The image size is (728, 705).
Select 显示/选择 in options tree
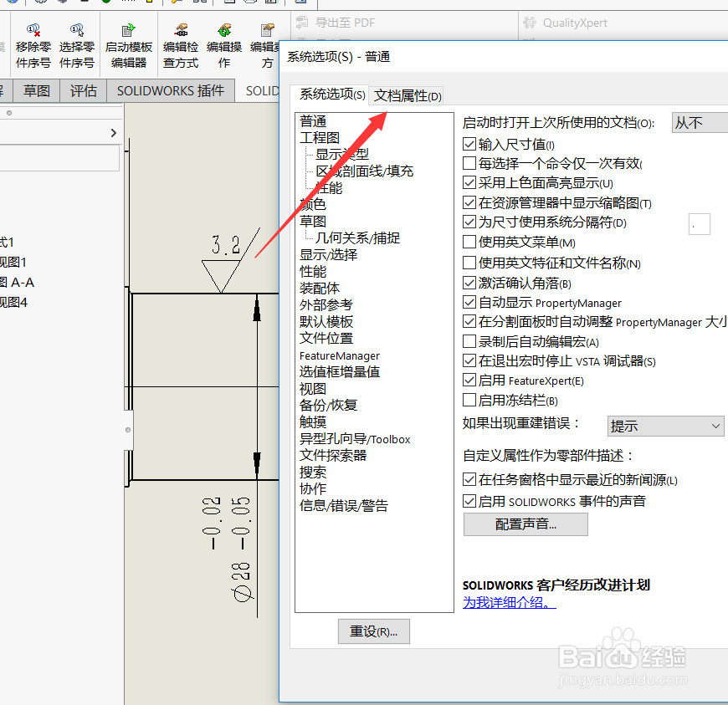click(x=328, y=255)
